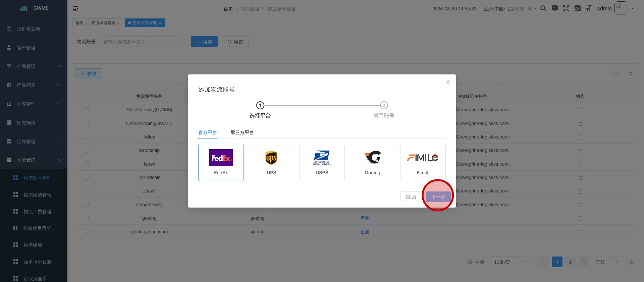Open the header search magnifier icon
Screen dimensions: 644x282
click(x=543, y=8)
